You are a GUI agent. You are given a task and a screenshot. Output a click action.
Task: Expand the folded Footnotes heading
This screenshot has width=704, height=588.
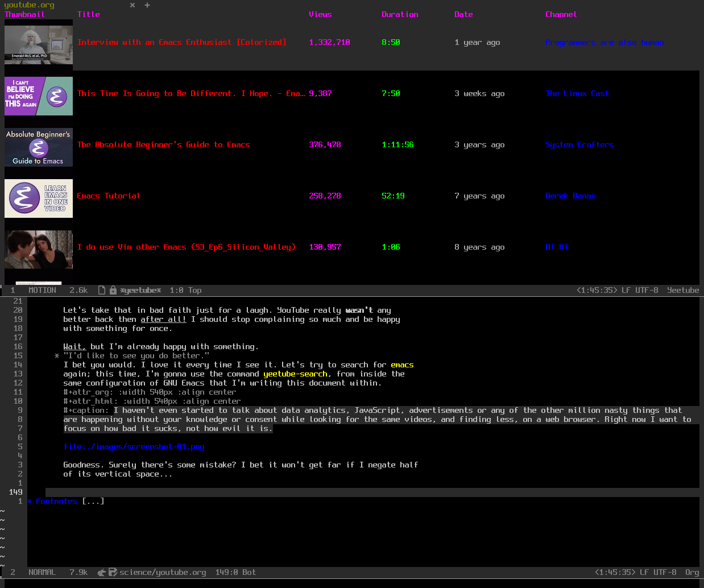click(56, 501)
